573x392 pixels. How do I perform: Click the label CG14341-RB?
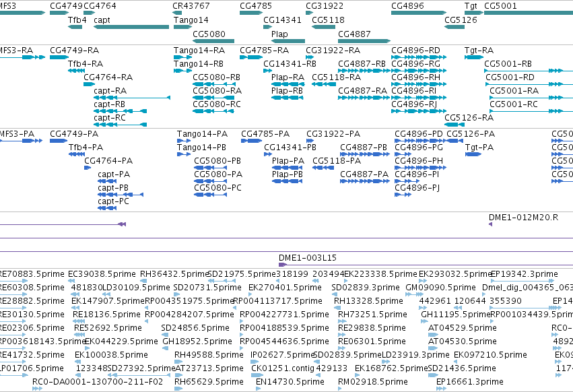290,63
